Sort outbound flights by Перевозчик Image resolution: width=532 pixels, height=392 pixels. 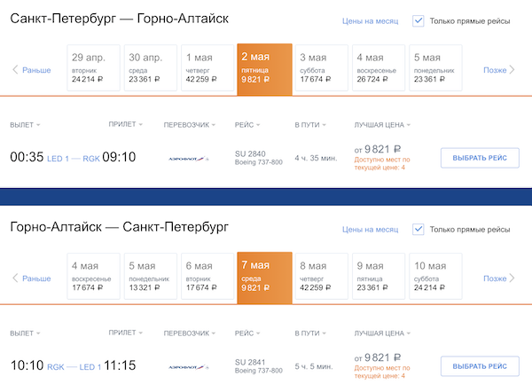(x=191, y=124)
